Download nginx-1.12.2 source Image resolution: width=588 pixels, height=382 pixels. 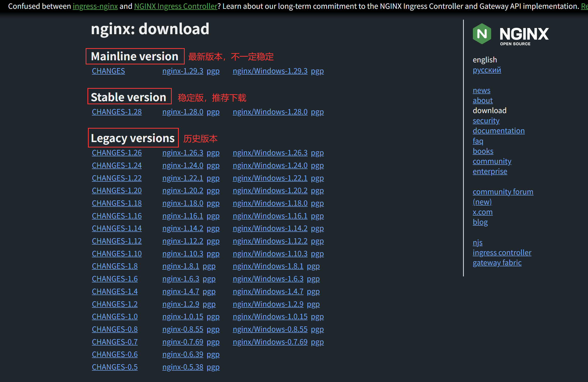click(183, 241)
